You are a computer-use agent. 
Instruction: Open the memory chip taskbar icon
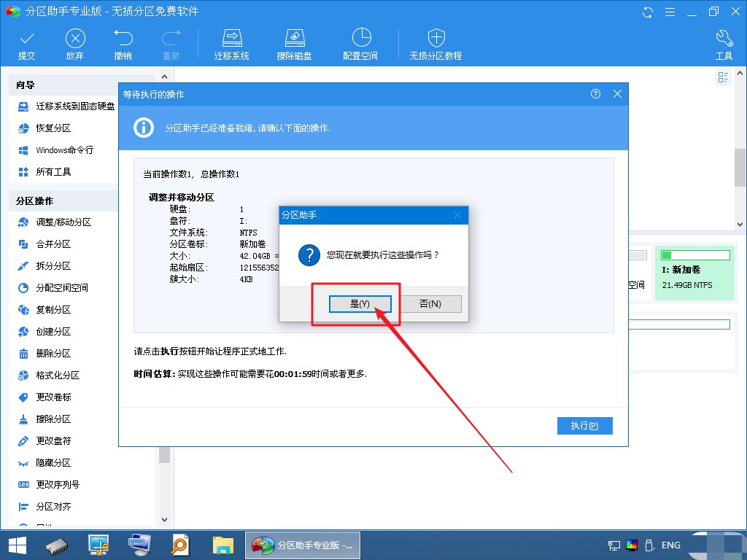pos(57,545)
